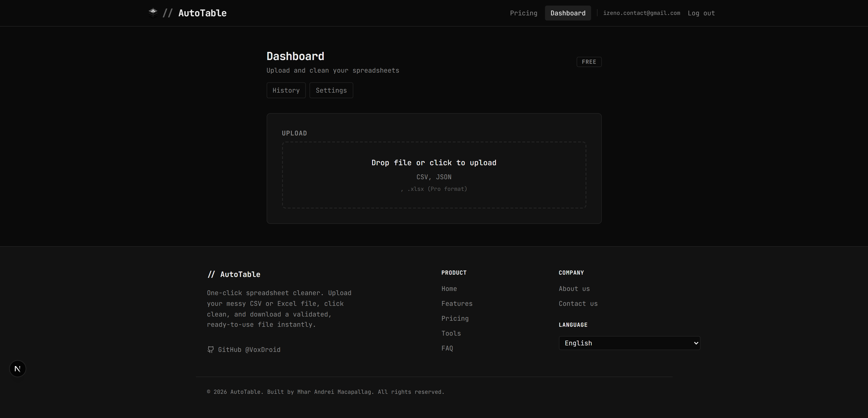Open Pricing from the top navigation

523,13
